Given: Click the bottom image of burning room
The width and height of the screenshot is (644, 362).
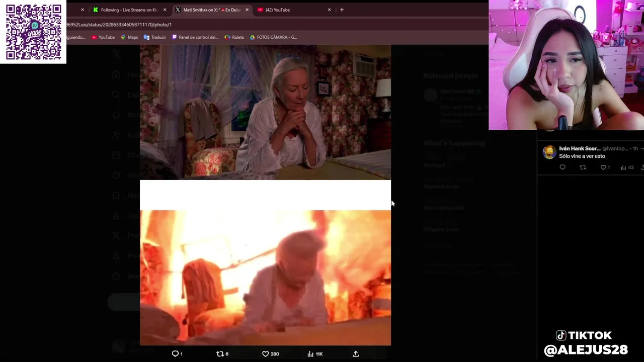Looking at the screenshot, I should (x=265, y=278).
